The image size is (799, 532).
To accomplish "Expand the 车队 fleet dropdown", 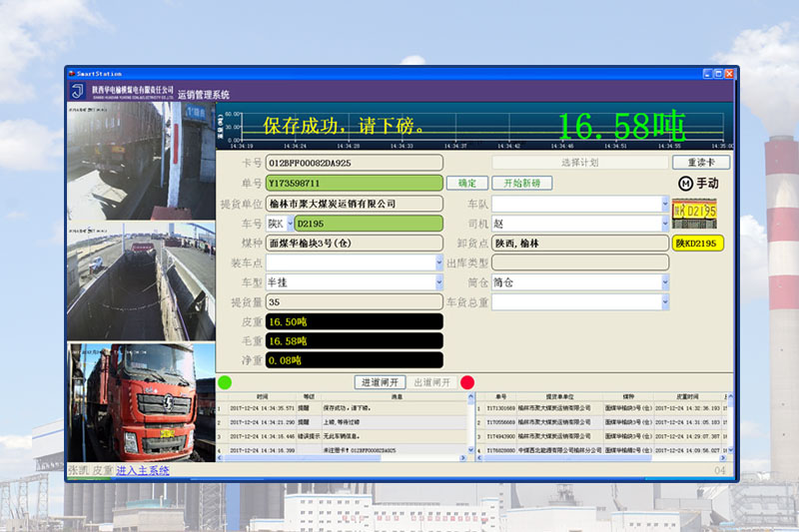I will point(664,204).
